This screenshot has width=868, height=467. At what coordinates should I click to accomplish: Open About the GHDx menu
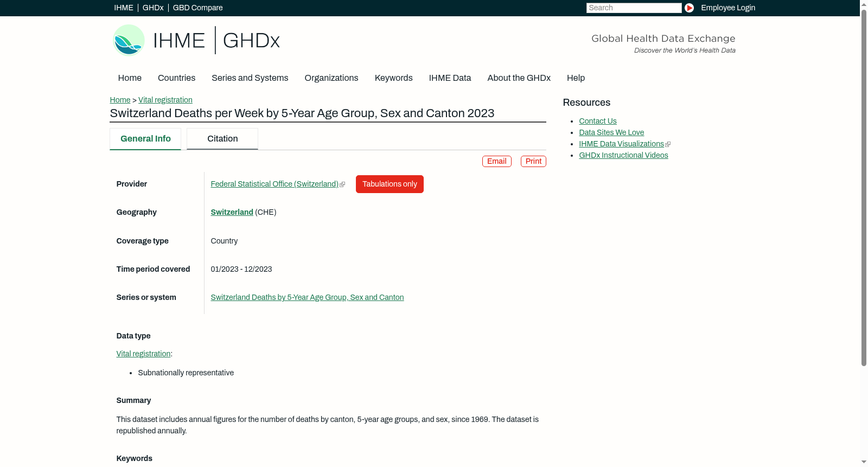(519, 78)
